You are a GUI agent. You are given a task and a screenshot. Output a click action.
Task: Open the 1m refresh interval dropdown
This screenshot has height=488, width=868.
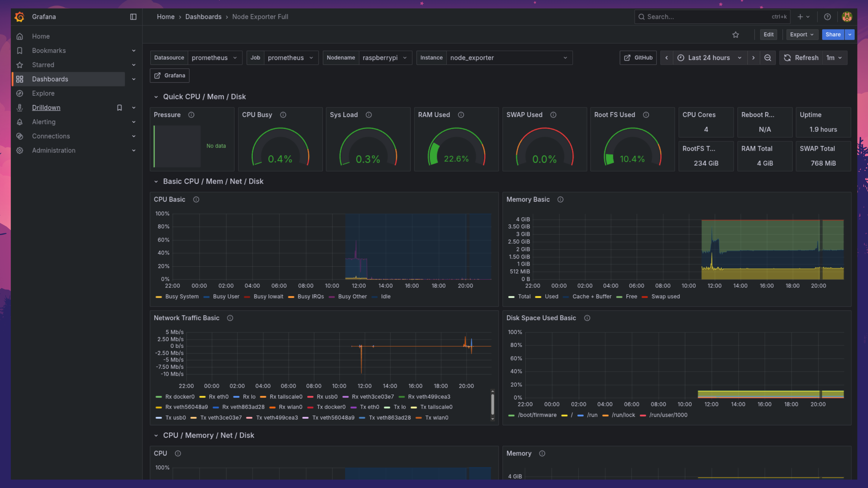click(x=834, y=58)
